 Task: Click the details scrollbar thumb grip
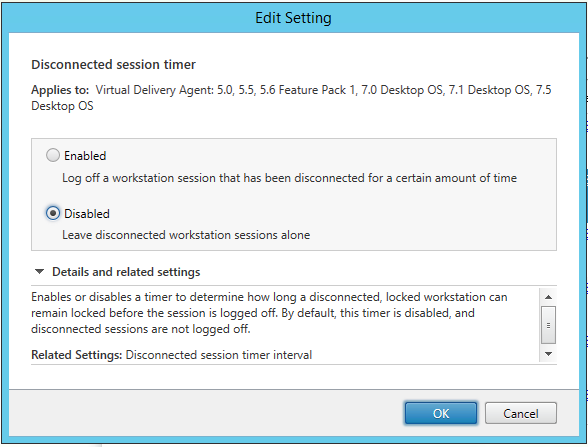[548, 325]
